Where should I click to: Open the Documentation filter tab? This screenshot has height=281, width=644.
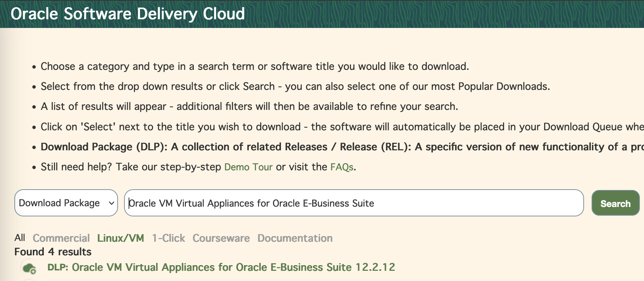(295, 238)
